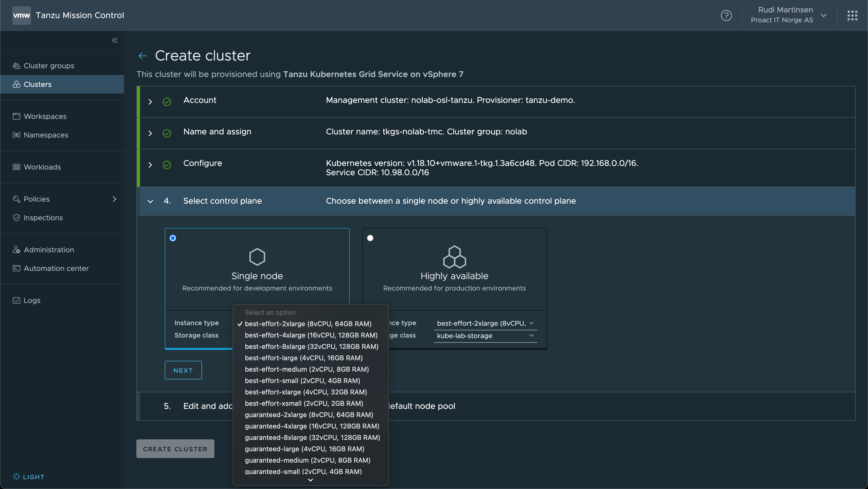Choose best-effort-8xlarge (32vCPU, 128GB RAM) option
The height and width of the screenshot is (489, 868).
pos(311,346)
